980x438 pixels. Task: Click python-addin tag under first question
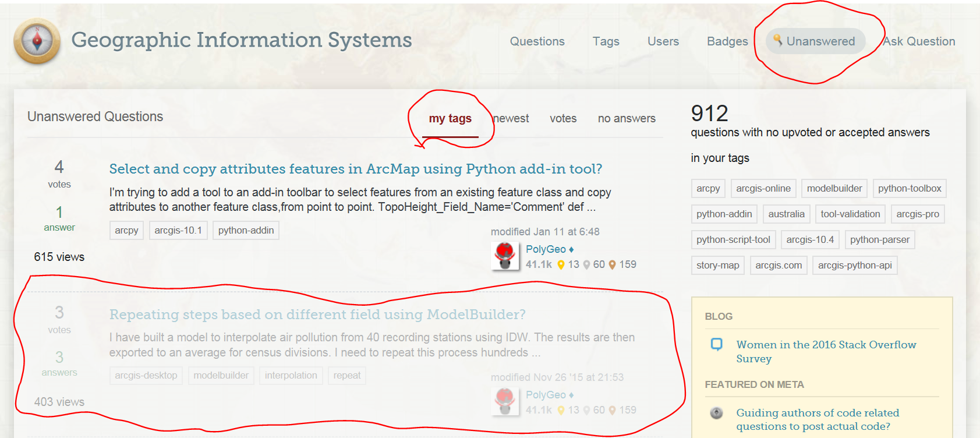(x=246, y=231)
